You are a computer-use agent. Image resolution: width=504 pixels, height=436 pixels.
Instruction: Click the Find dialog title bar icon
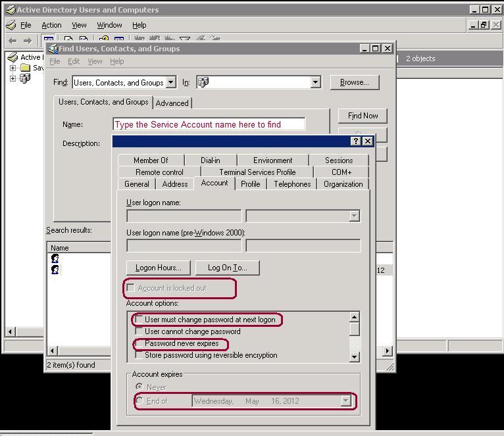[x=53, y=49]
